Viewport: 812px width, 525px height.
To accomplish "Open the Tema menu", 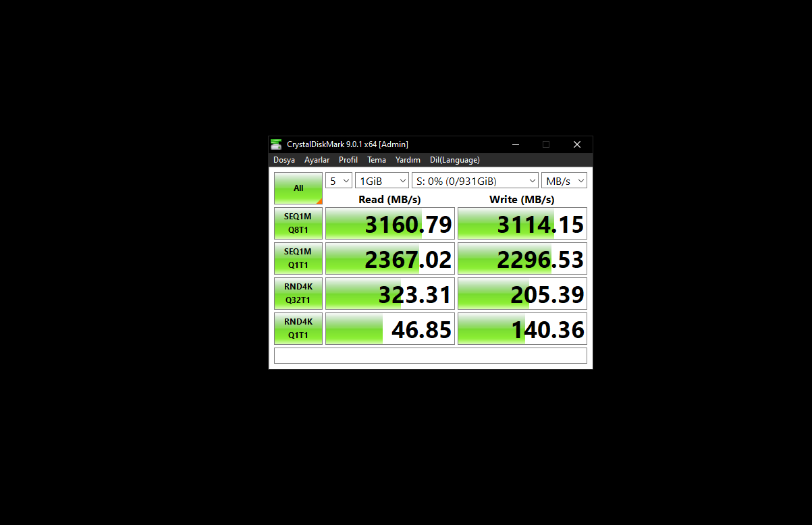I will (377, 160).
